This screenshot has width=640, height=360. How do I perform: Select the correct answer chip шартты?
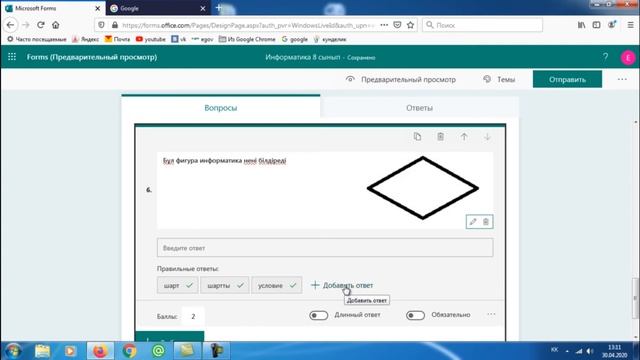[224, 285]
